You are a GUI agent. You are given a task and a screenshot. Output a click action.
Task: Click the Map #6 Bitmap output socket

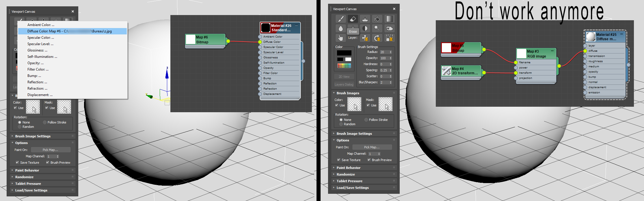coord(228,41)
